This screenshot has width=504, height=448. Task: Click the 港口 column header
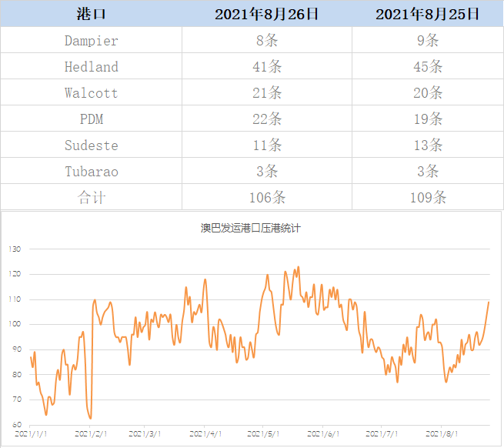[91, 14]
